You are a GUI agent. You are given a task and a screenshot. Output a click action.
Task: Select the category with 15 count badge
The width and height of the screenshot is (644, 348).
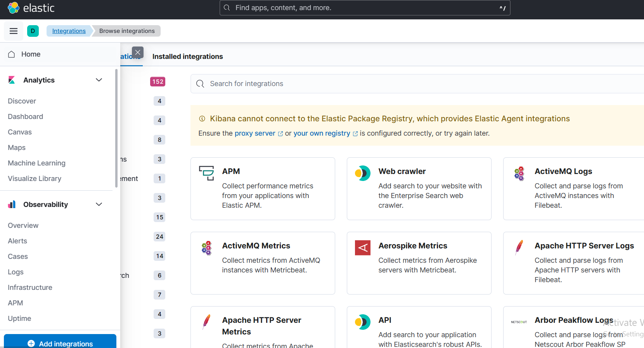159,217
